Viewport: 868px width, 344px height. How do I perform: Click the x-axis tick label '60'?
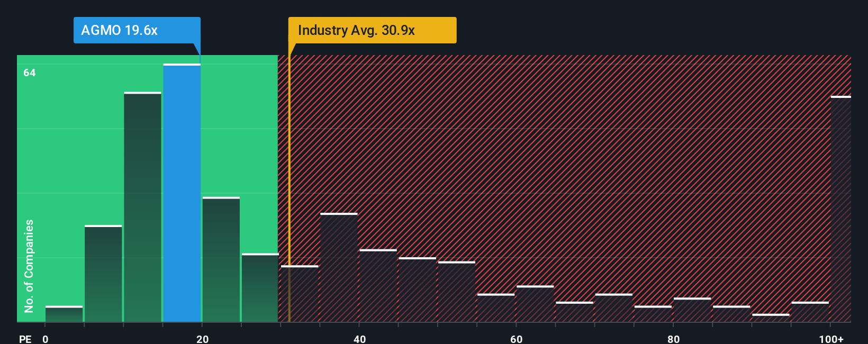coord(517,339)
